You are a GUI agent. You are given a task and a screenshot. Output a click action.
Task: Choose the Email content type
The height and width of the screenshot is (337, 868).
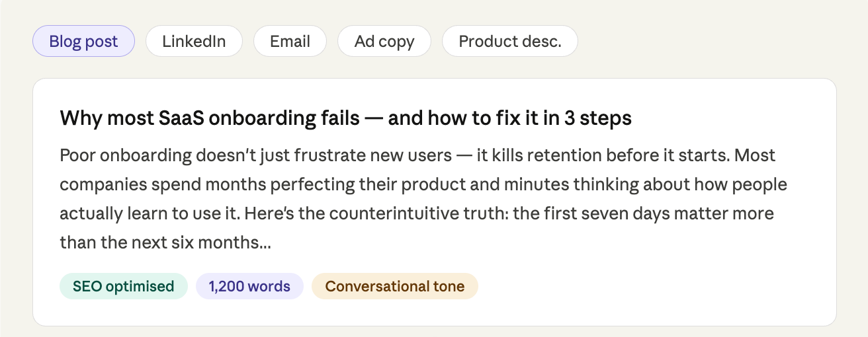point(290,42)
